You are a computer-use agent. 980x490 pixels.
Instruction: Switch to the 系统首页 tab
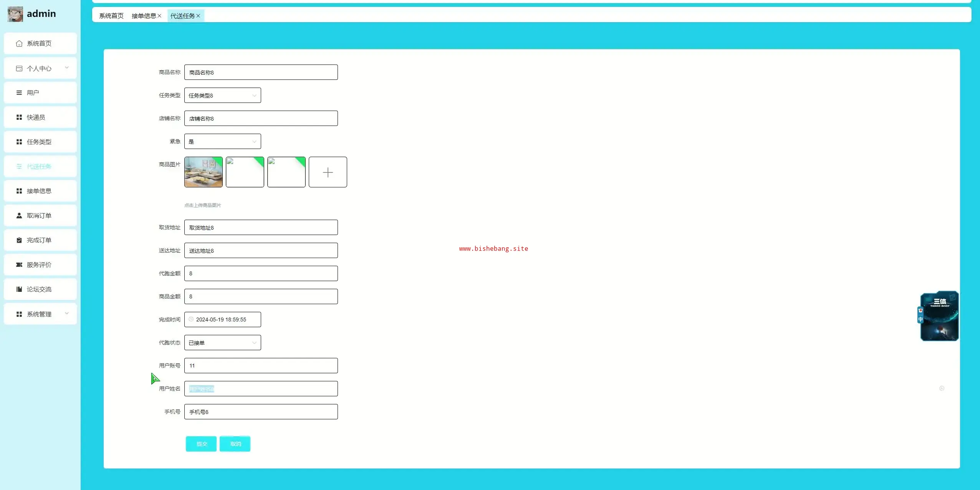coord(111,16)
